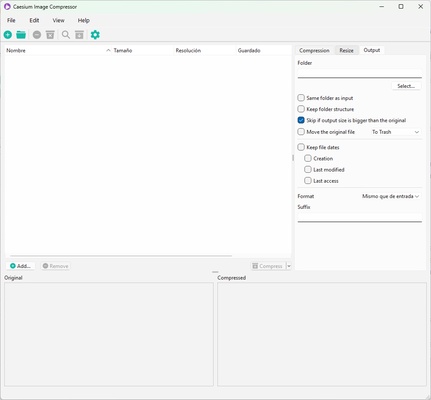Open the Edit menu

point(34,20)
